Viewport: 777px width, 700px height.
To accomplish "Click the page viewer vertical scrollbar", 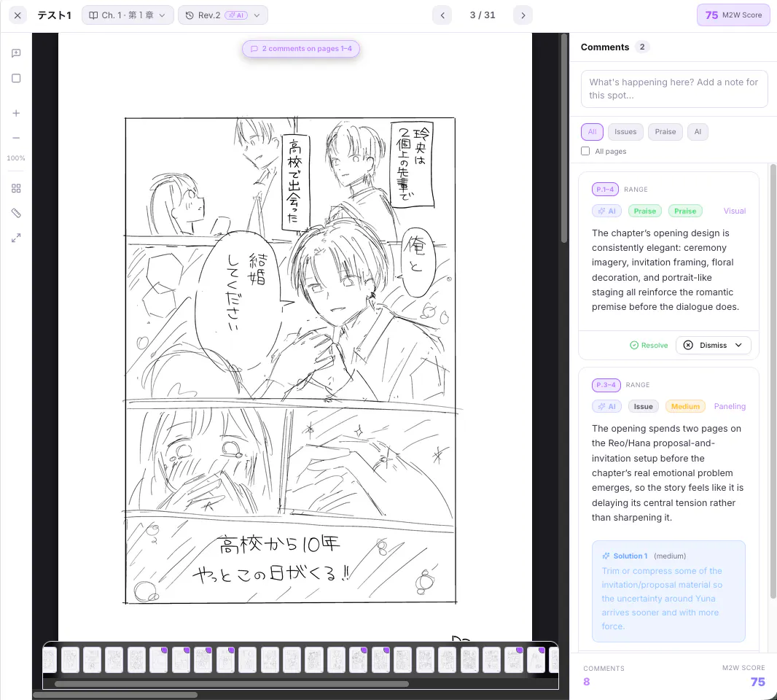I will click(x=564, y=139).
